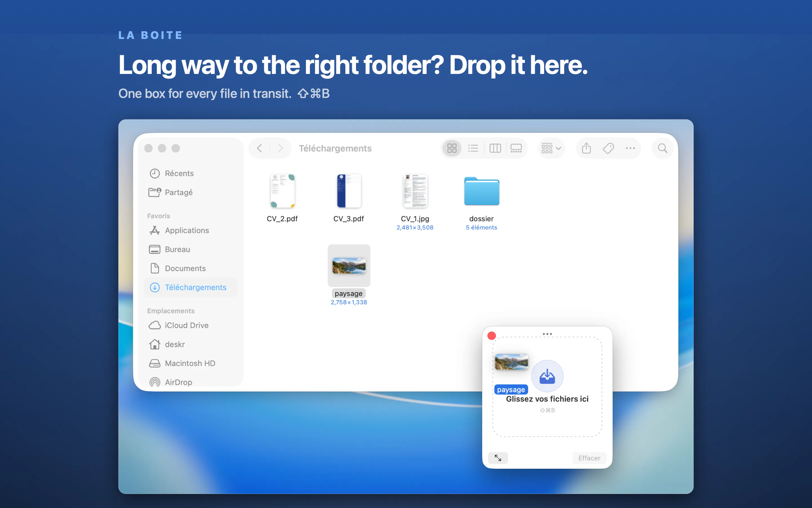Click the 5 éléments label
Image resolution: width=812 pixels, height=508 pixels.
482,227
